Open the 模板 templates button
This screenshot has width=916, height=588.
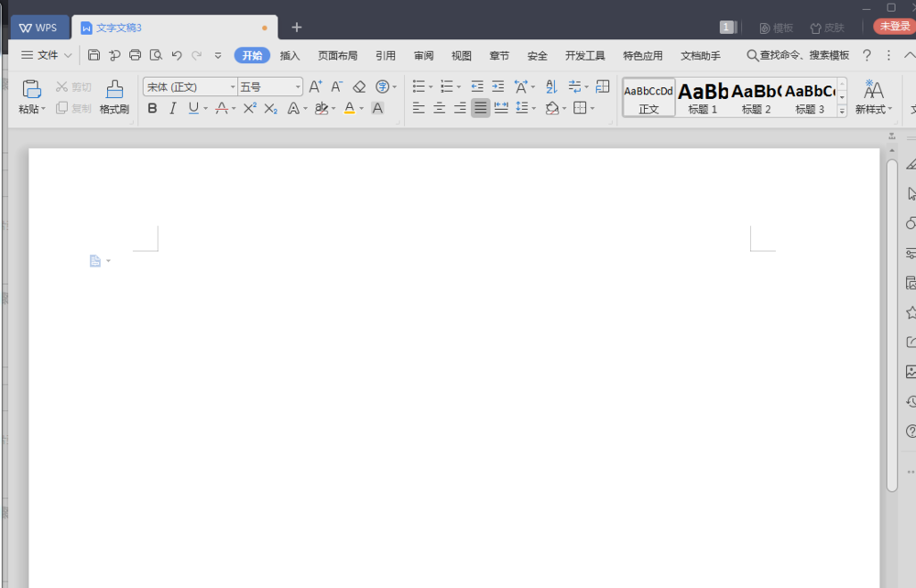(x=777, y=27)
